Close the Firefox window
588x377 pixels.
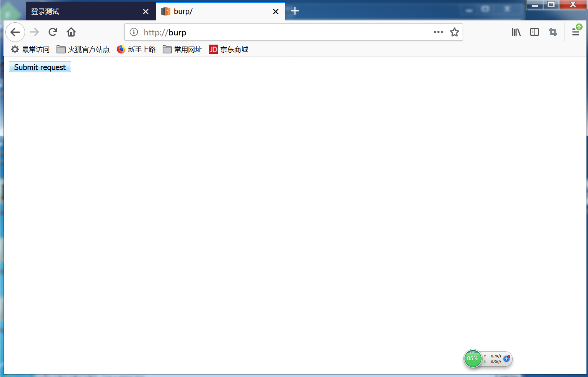pos(573,5)
